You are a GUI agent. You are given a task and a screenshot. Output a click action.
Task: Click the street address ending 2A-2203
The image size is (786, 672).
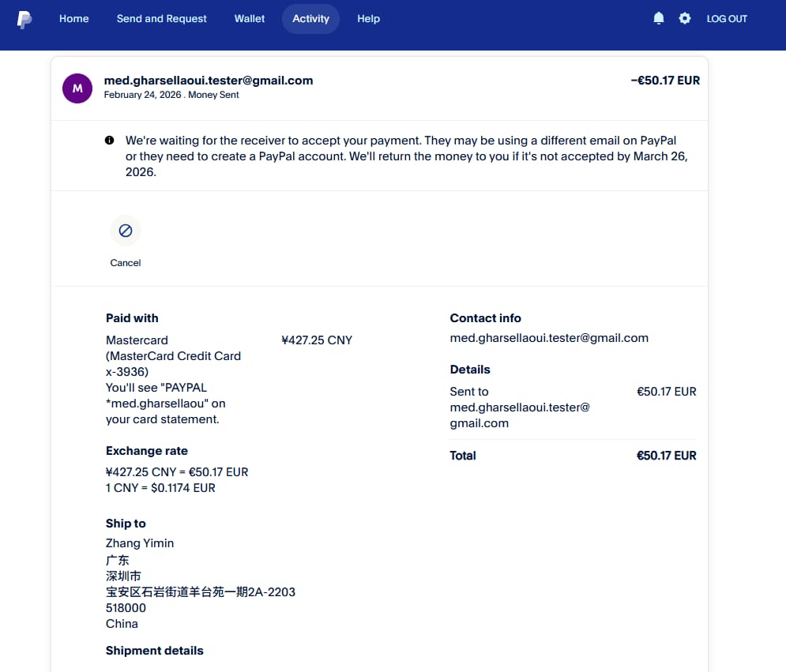(x=201, y=591)
